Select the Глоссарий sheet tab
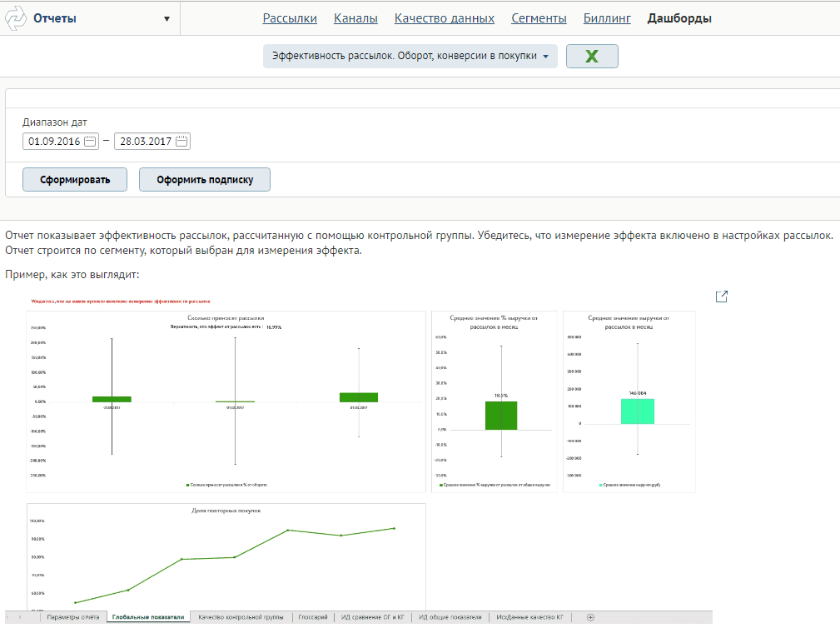 tap(313, 617)
